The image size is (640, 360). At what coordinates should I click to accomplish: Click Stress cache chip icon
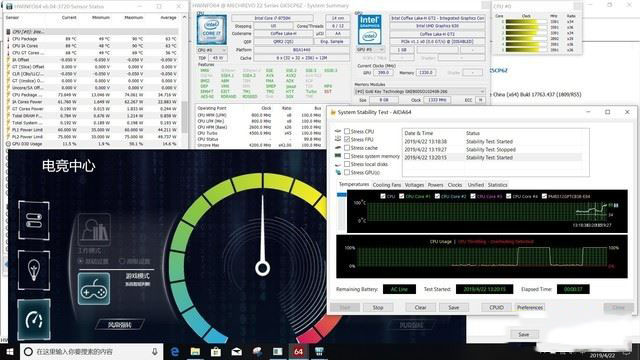coord(338,148)
